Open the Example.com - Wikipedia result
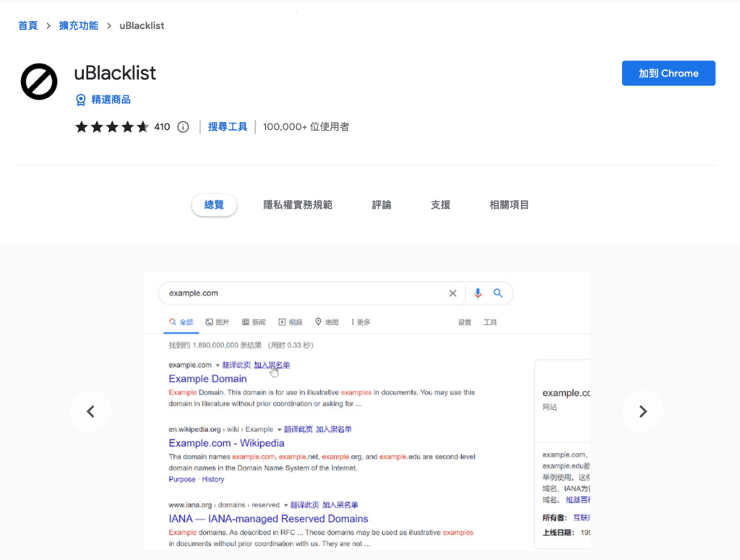740x560 pixels. [x=226, y=443]
